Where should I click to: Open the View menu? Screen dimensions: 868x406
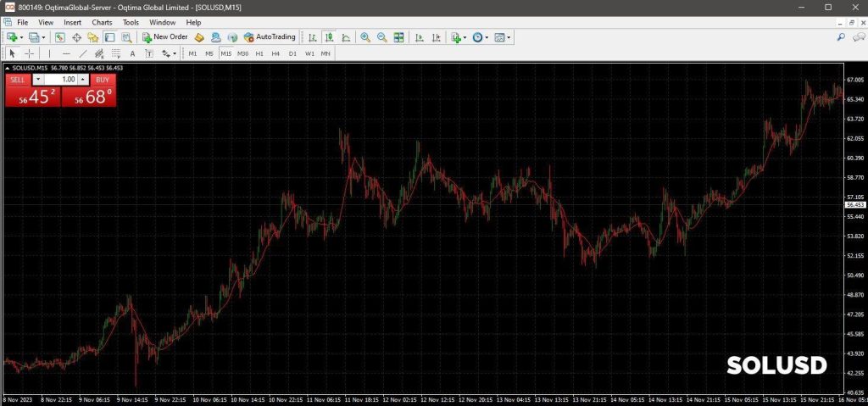click(46, 22)
